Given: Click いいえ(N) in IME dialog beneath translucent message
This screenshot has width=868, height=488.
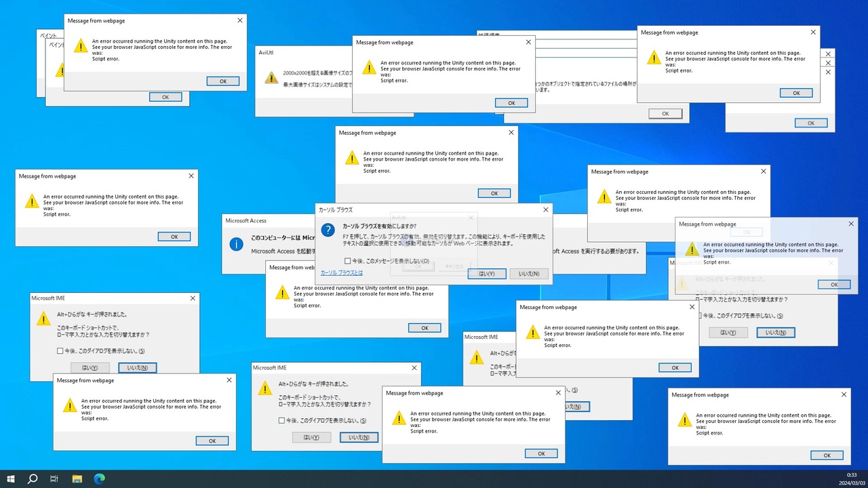Looking at the screenshot, I should click(776, 333).
